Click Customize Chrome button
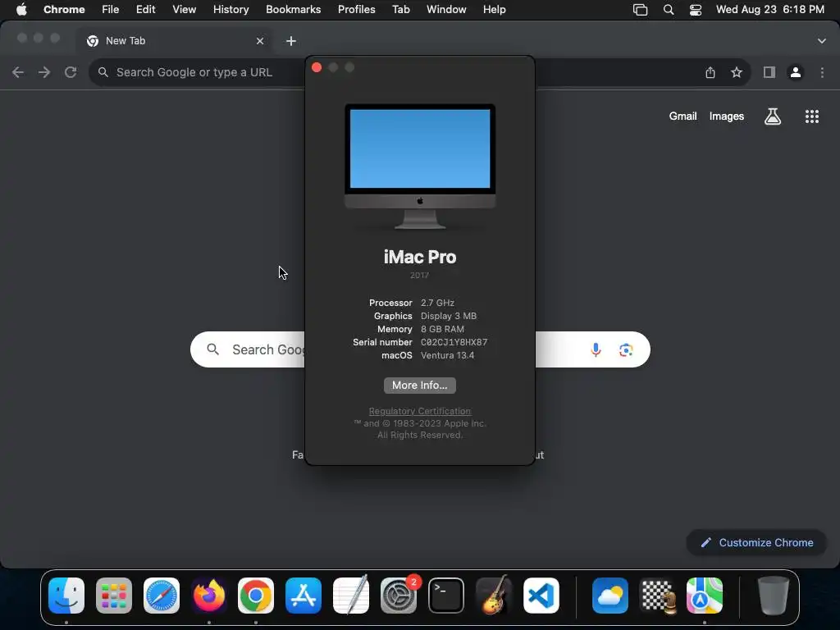This screenshot has width=840, height=630. [756, 543]
